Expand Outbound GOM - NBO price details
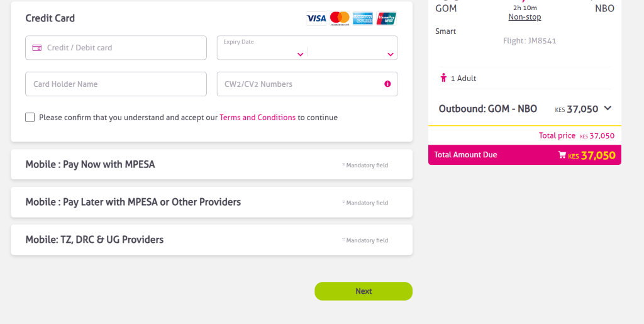 click(x=608, y=108)
